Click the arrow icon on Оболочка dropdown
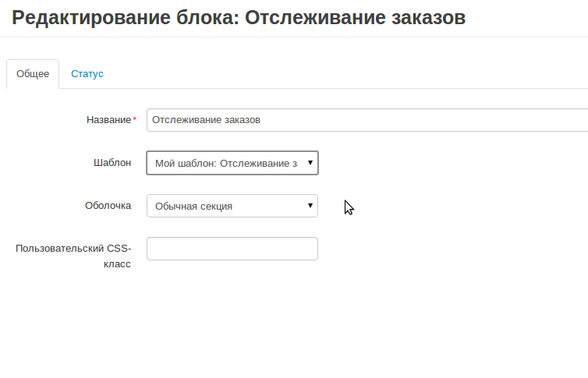Screen dimensions: 588x378 [x=310, y=206]
